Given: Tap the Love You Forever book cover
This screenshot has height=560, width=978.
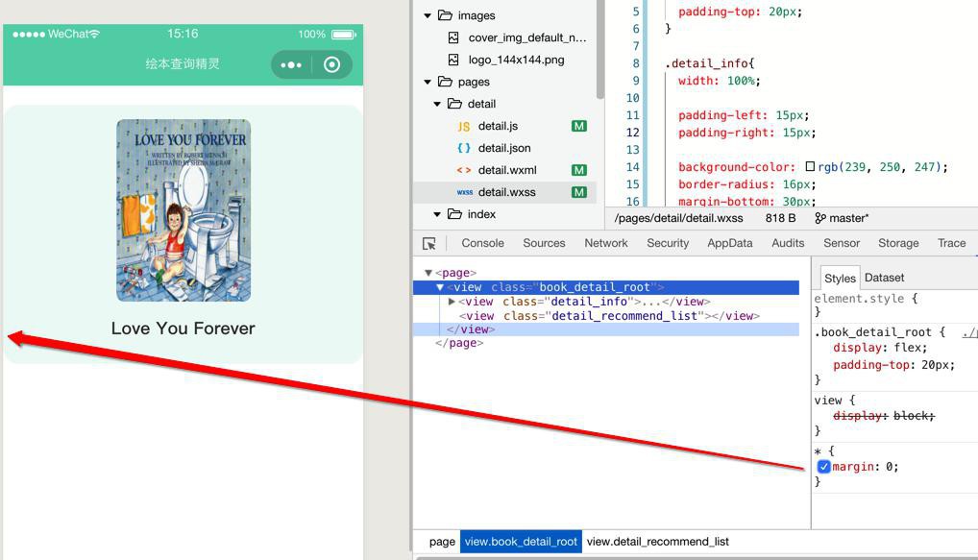Looking at the screenshot, I should pyautogui.click(x=183, y=210).
